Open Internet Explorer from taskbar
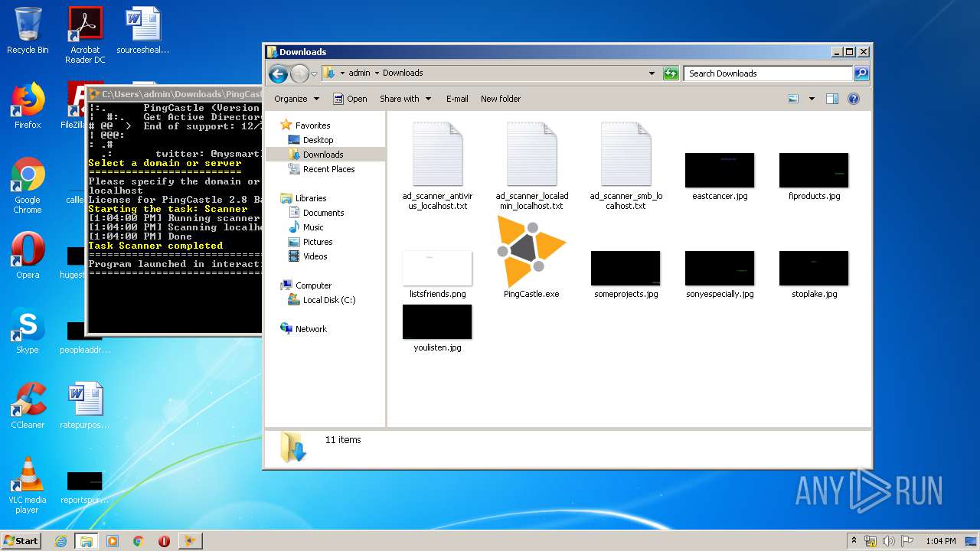The height and width of the screenshot is (551, 980). point(60,541)
